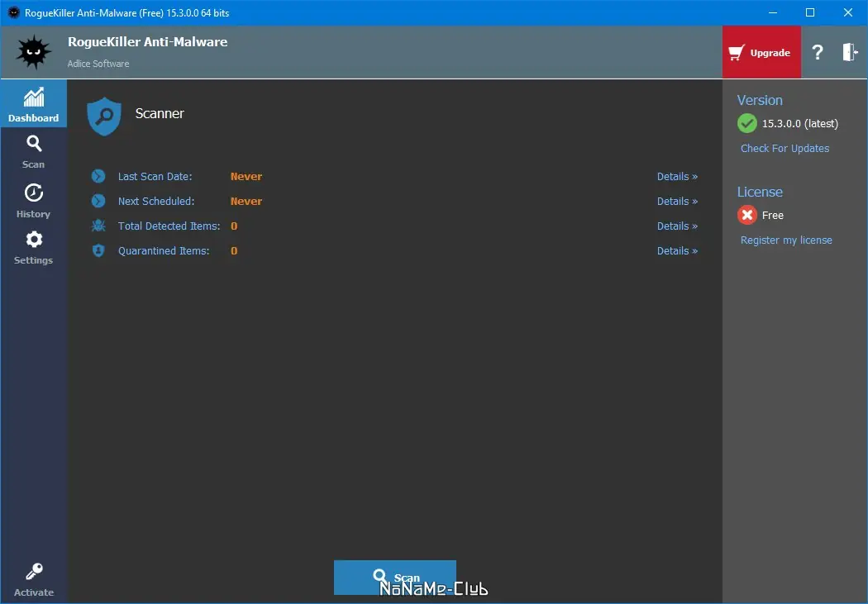Click the green version checkmark icon
The image size is (868, 604).
coord(746,123)
